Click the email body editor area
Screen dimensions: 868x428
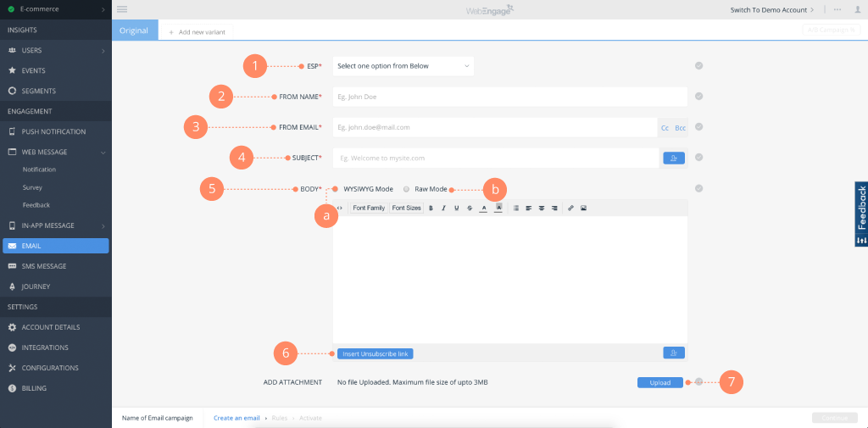tap(509, 280)
